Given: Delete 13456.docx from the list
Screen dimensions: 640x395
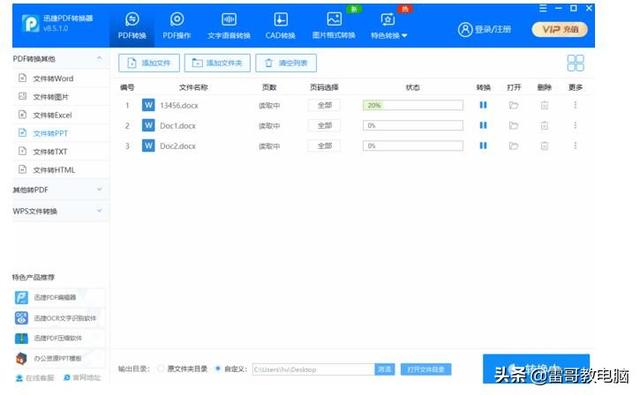Looking at the screenshot, I should (x=544, y=105).
